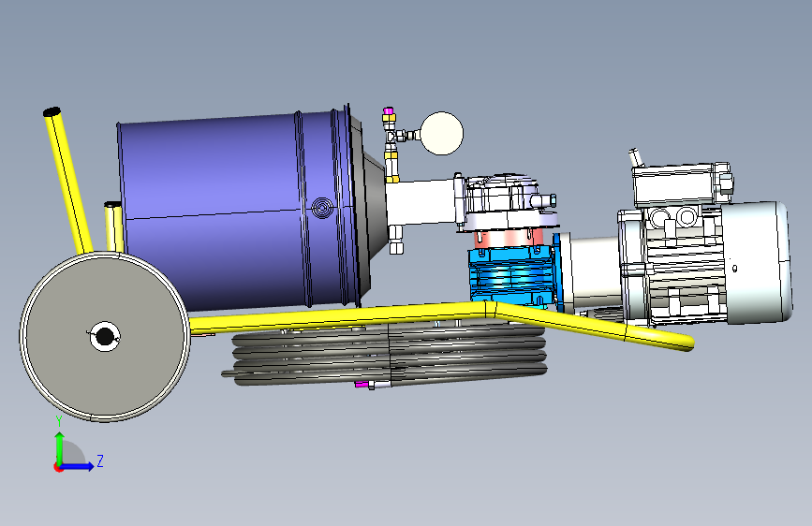Select the magenta cap atop the valve fitting
The height and width of the screenshot is (526, 812).
(x=388, y=110)
